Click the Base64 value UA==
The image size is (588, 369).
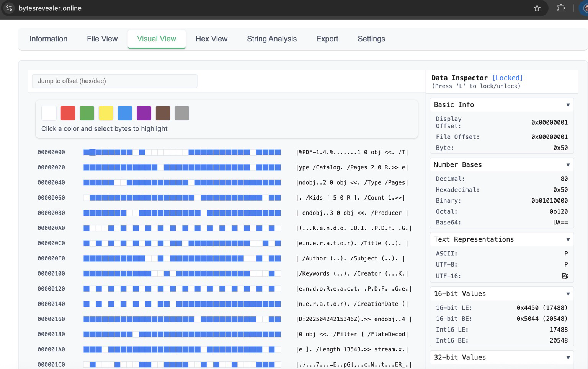[x=560, y=223]
